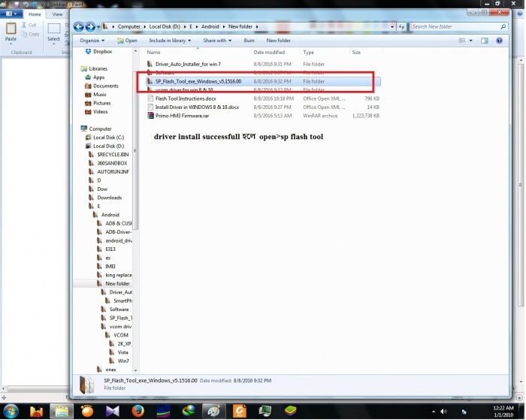Switch to View tab in Paint

tap(57, 14)
